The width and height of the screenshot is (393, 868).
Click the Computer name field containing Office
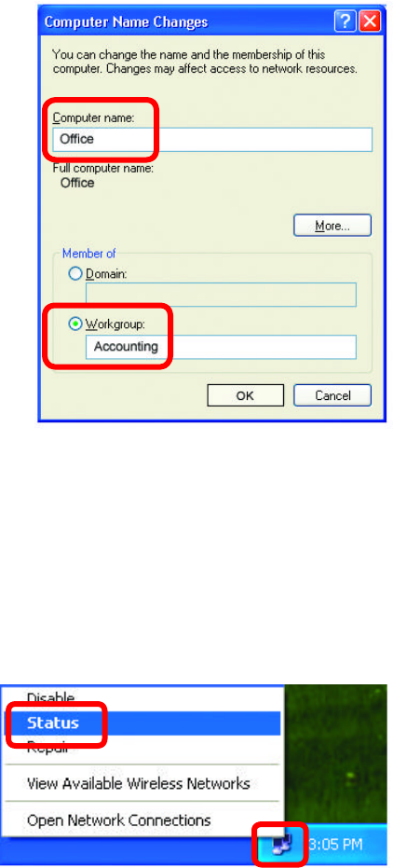coord(212,140)
